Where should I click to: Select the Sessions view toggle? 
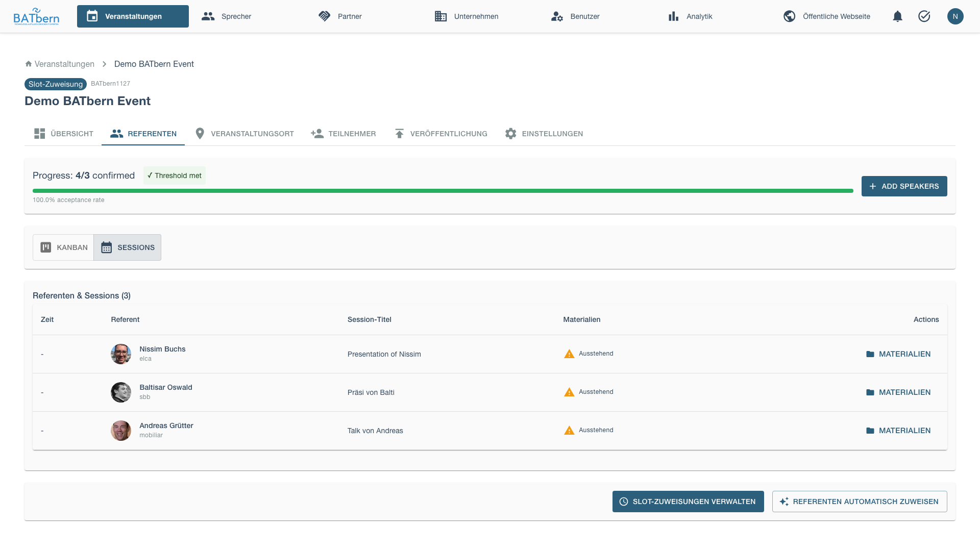tap(128, 247)
